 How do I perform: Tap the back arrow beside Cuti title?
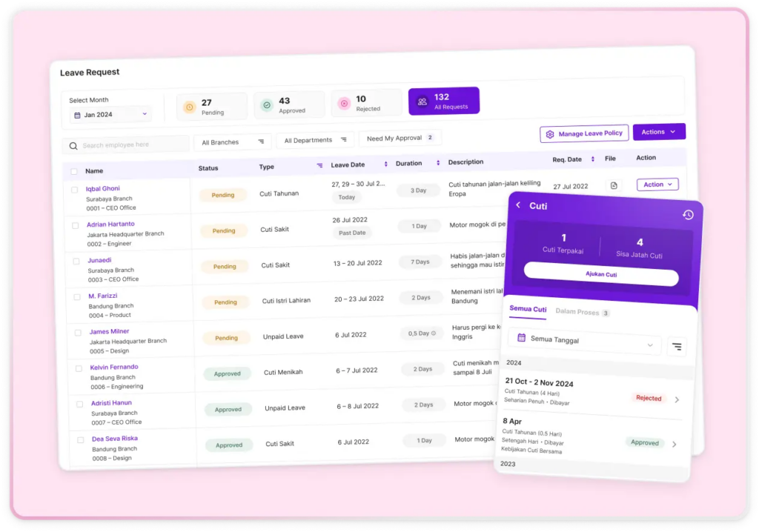tap(518, 205)
